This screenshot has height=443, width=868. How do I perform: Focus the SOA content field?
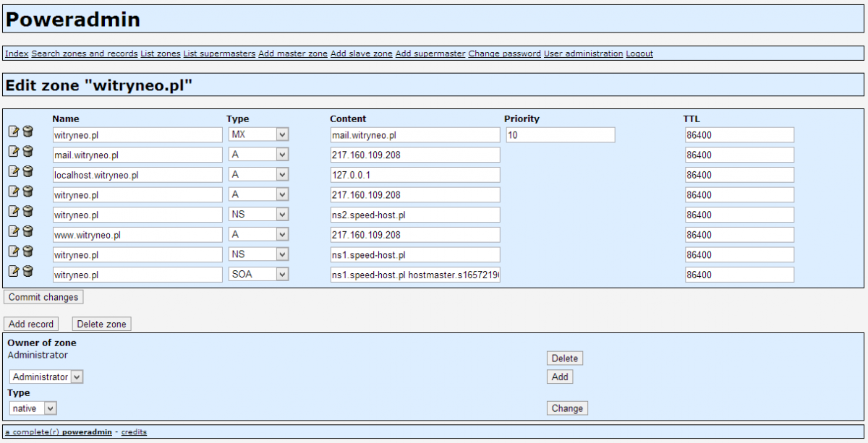pyautogui.click(x=415, y=275)
